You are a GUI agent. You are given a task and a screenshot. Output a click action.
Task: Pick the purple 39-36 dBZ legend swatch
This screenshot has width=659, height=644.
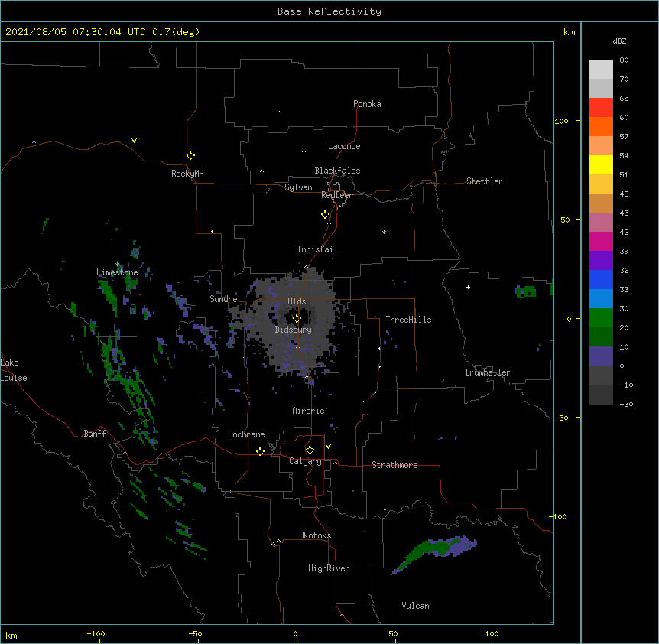click(x=601, y=261)
